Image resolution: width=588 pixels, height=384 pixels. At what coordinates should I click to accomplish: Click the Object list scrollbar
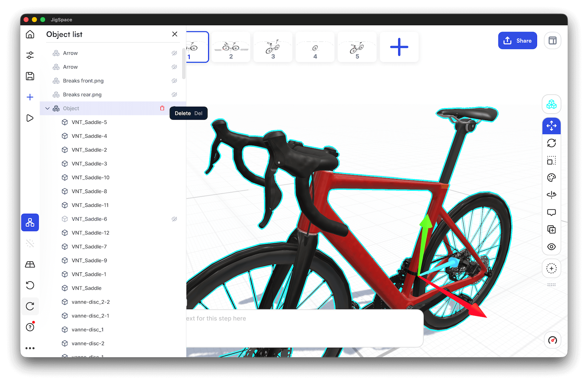coord(184,64)
